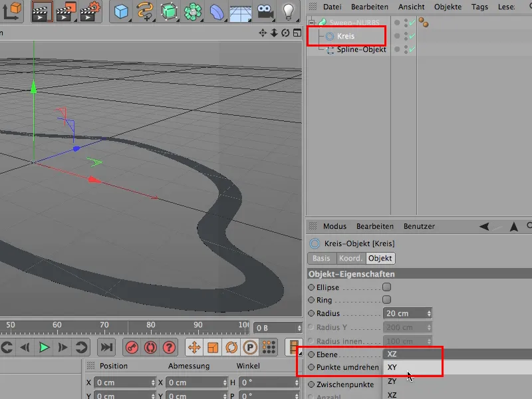Click frame 80 on the timeline ruler
This screenshot has width=532, height=399.
coord(151,325)
